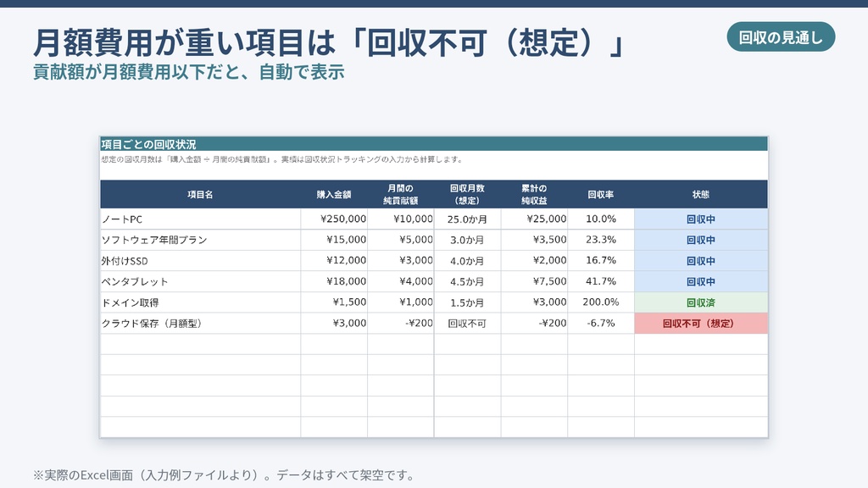Screen dimensions: 868x488
Task: Select the 3.0か月 payback cell
Action: point(467,240)
